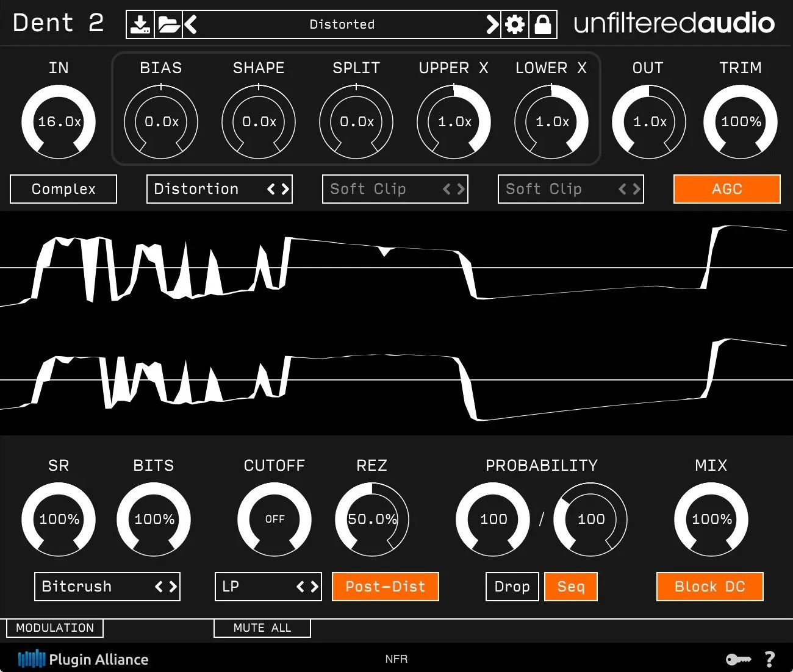Viewport: 793px width, 672px height.
Task: Click the right PROBABILITY knob
Action: pyautogui.click(x=590, y=520)
